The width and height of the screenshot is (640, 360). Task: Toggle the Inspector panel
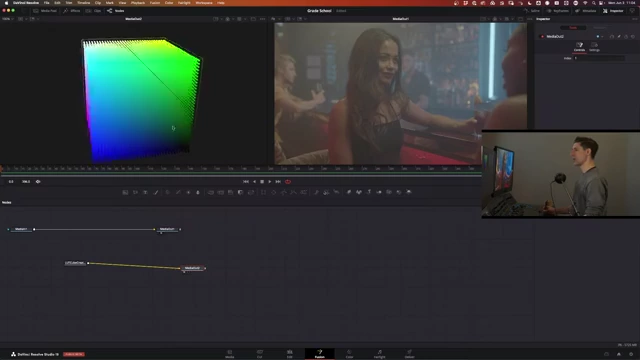pos(613,11)
